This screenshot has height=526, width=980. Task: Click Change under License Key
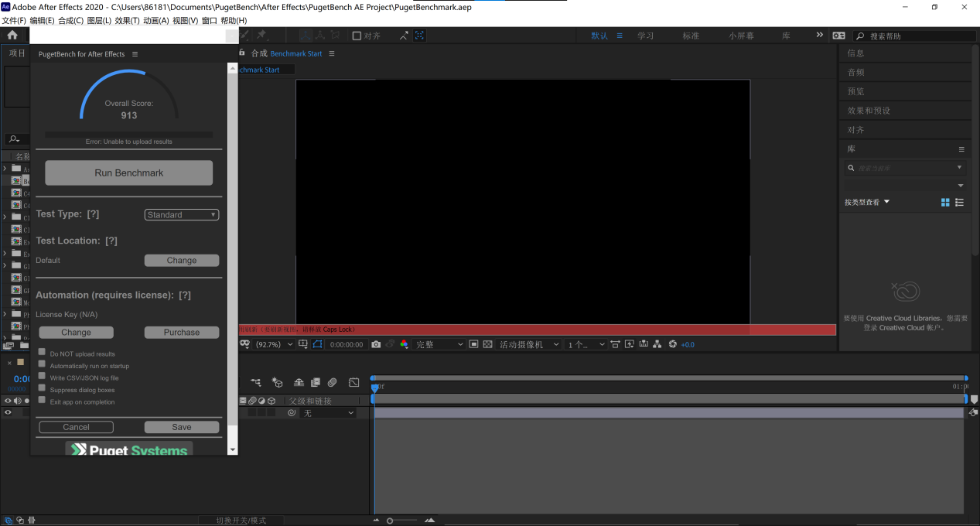(x=76, y=333)
